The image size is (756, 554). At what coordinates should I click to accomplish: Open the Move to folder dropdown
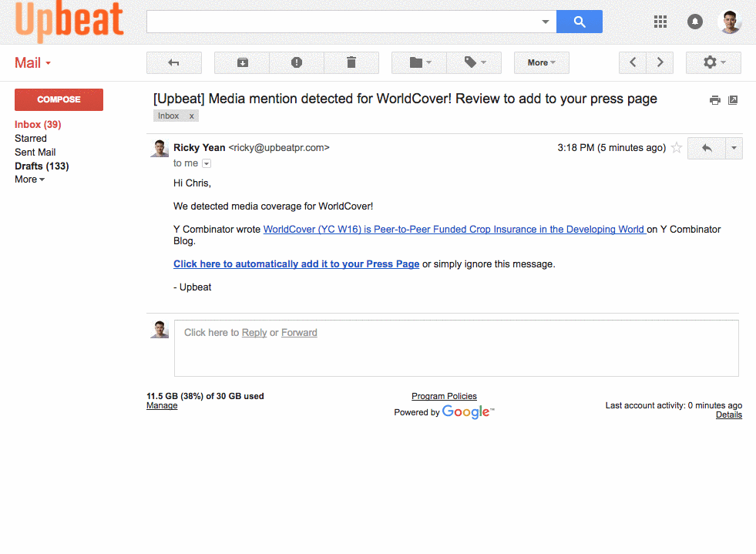[x=419, y=62]
